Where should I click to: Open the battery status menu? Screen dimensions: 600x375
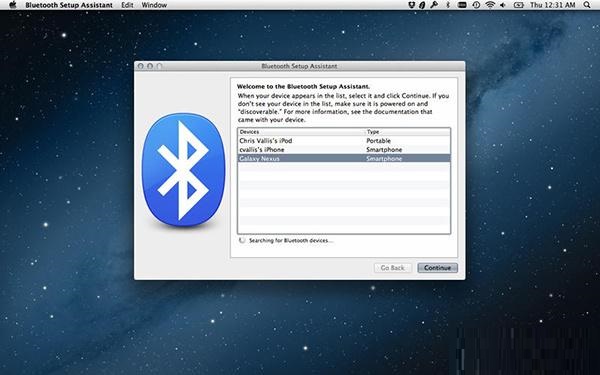[x=518, y=5]
